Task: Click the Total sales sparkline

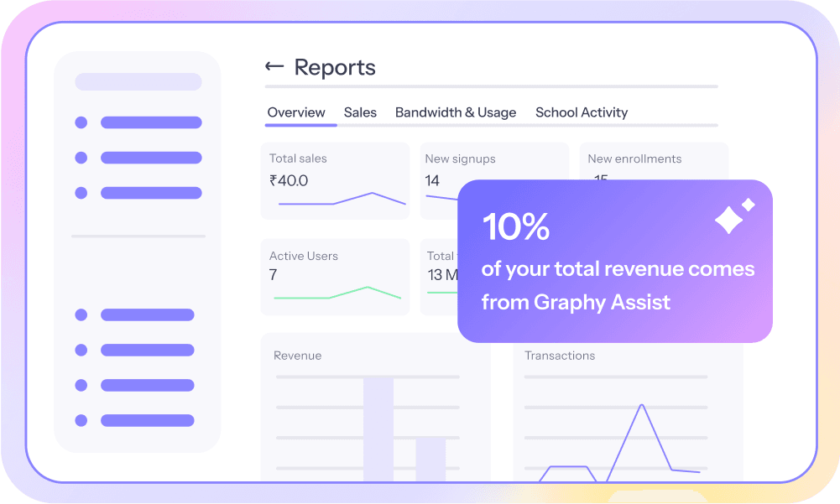Action: (342, 200)
